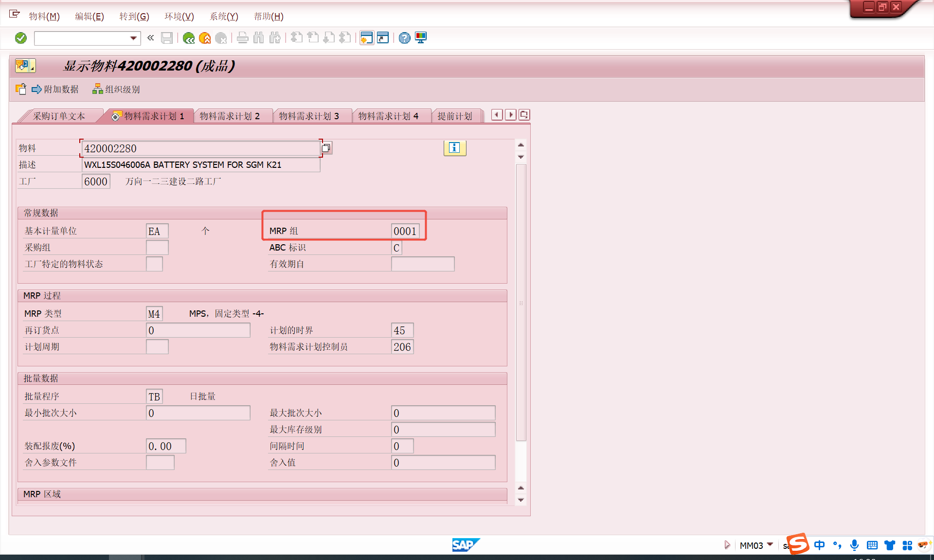Image resolution: width=934 pixels, height=560 pixels.
Task: Create a new session via the window icon
Action: pyautogui.click(x=366, y=37)
